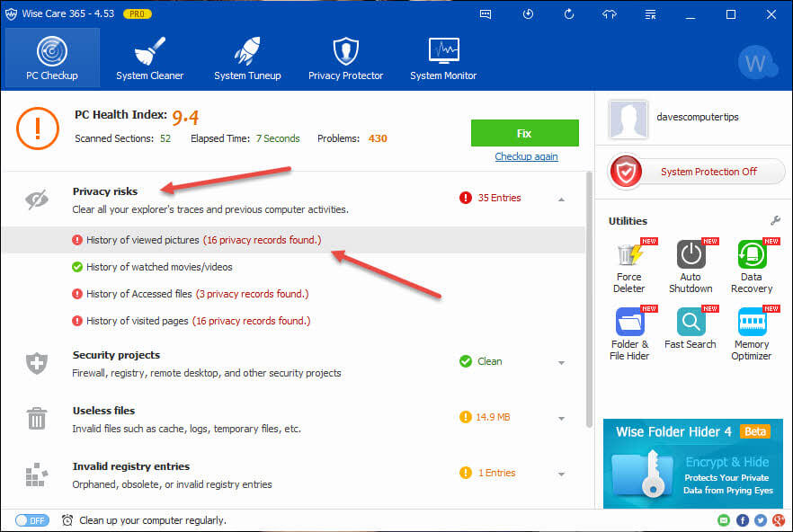Turn on System Protection

697,172
